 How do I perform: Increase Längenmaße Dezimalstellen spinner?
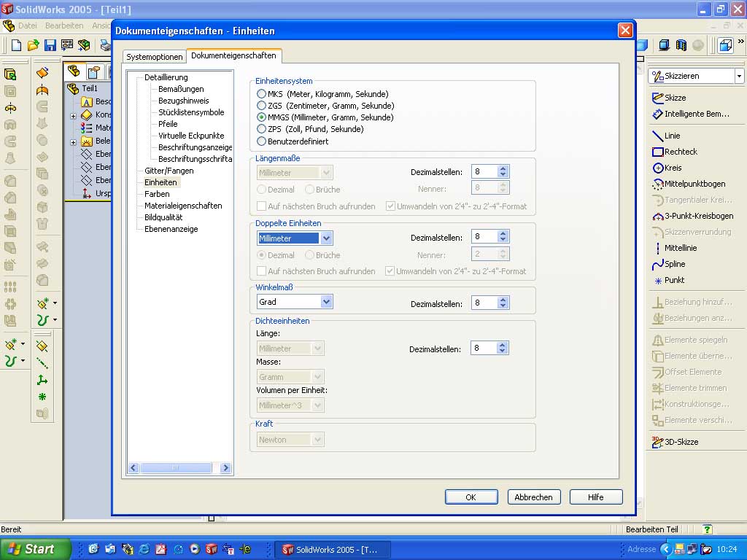pos(503,168)
